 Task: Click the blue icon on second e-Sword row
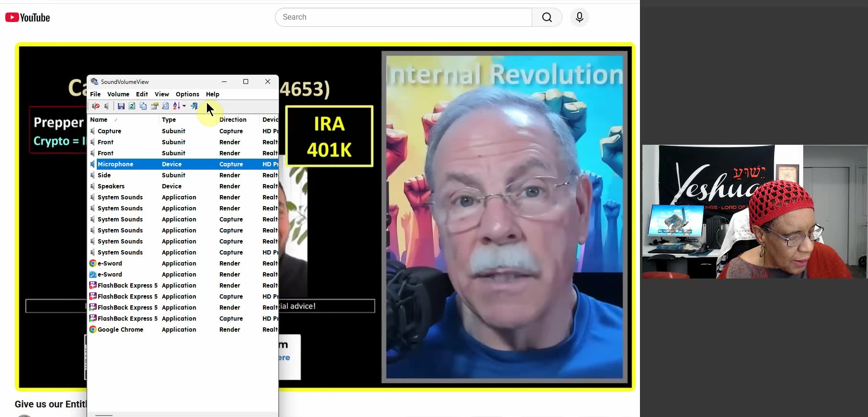click(93, 274)
